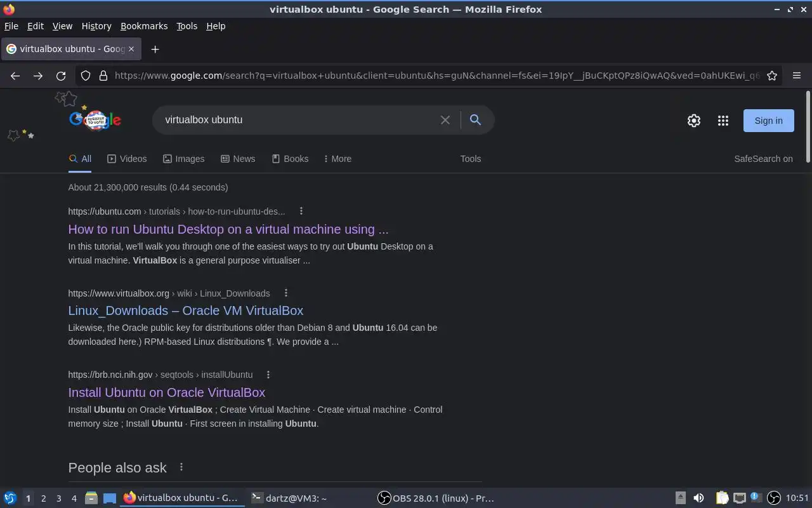
Task: Switch to workspace 2
Action: [43, 498]
